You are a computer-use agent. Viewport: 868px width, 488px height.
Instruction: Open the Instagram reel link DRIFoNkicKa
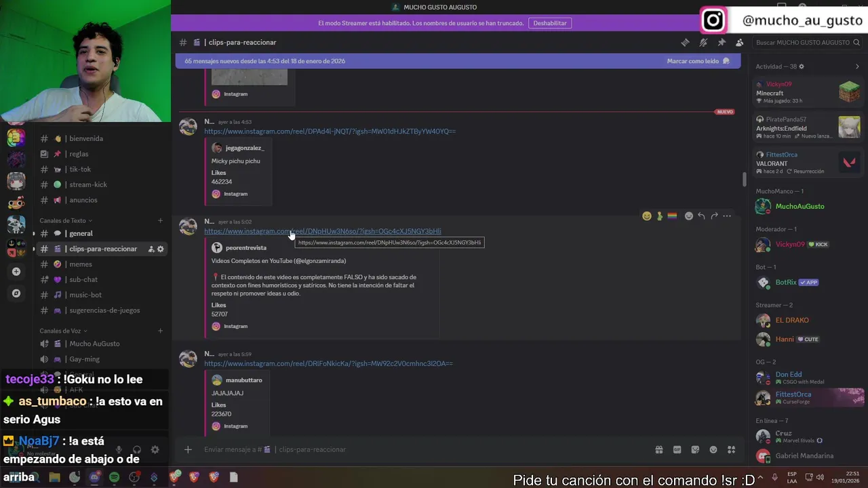328,363
